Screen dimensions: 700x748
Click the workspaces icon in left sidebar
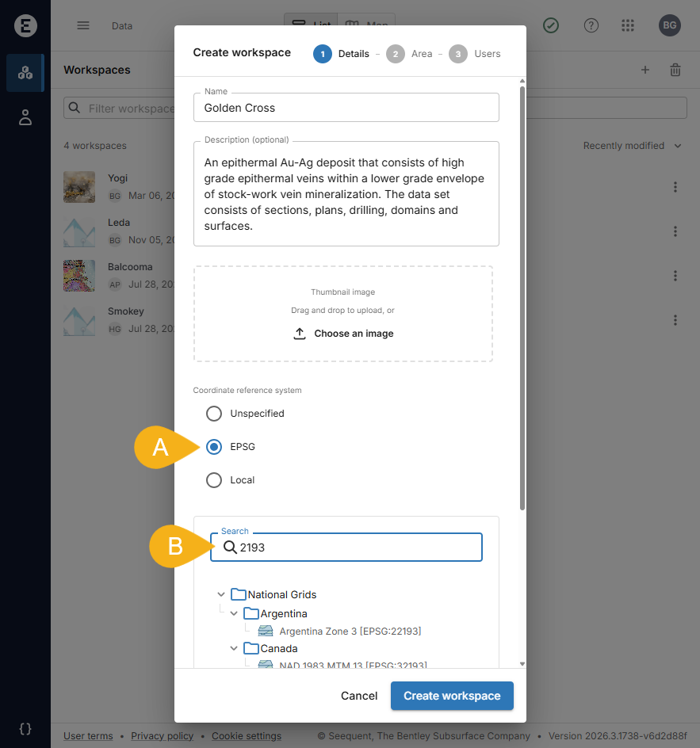[25, 73]
